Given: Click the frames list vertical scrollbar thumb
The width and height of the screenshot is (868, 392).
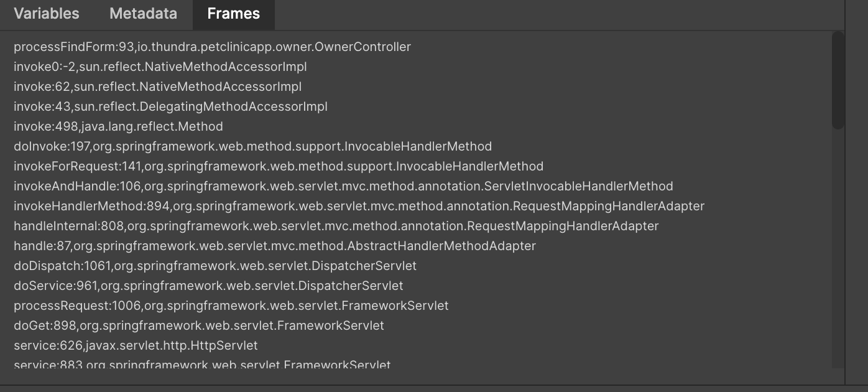Looking at the screenshot, I should 838,80.
